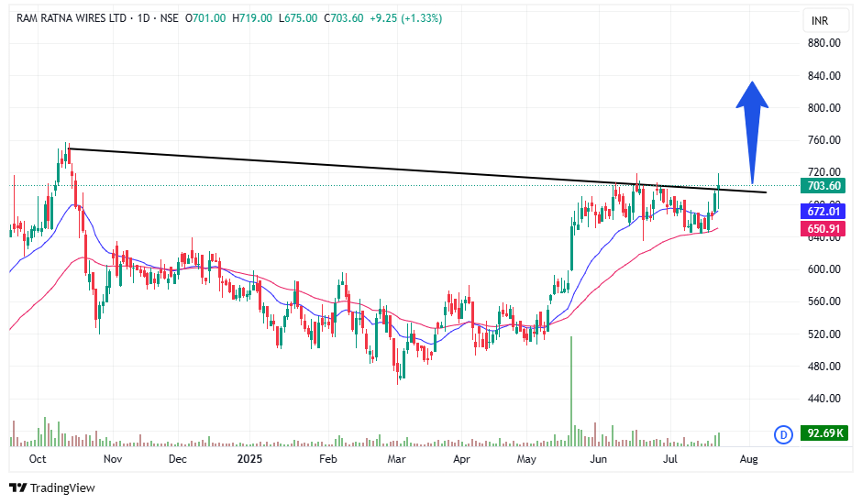Click the 672.01 blue moving average label

[x=823, y=211]
